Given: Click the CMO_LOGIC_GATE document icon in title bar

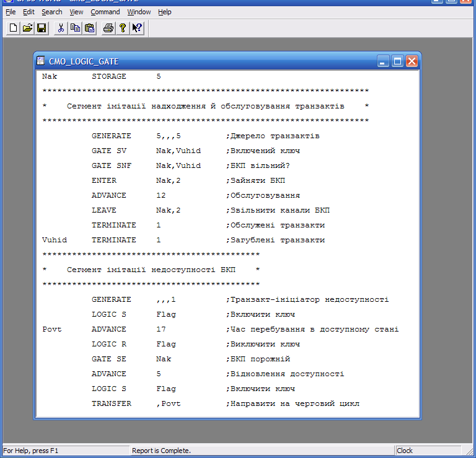Looking at the screenshot, I should (x=41, y=61).
